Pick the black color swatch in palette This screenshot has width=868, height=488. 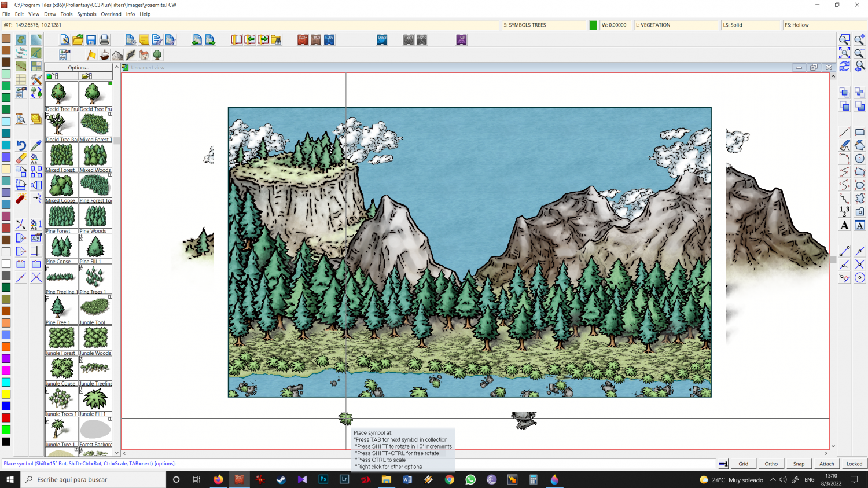6,442
